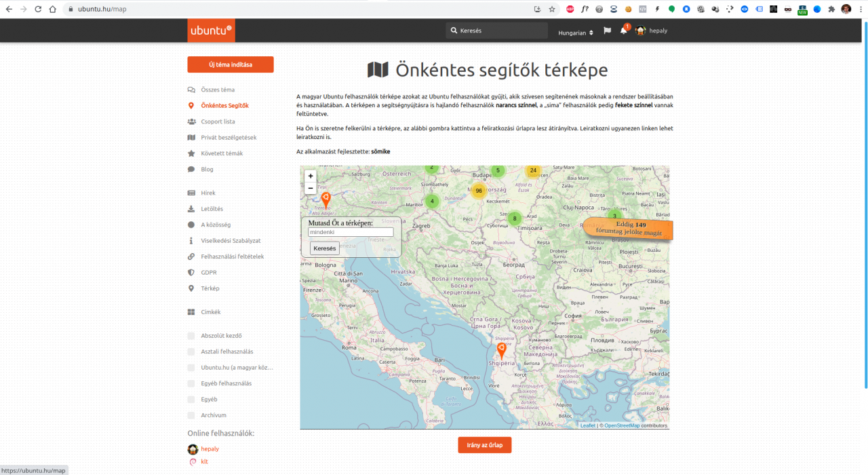Open the sömike developer link
Viewport: 868px width, 475px height.
click(x=380, y=151)
